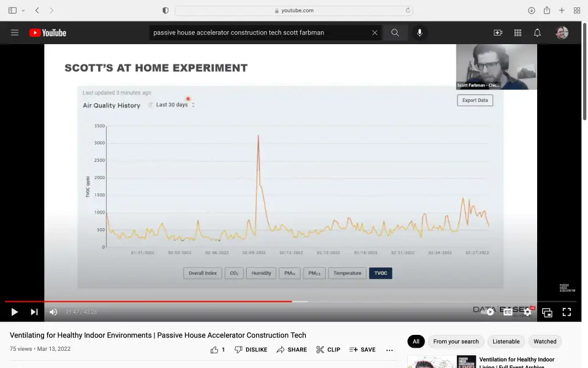Open the YouTube apps grid

click(518, 33)
